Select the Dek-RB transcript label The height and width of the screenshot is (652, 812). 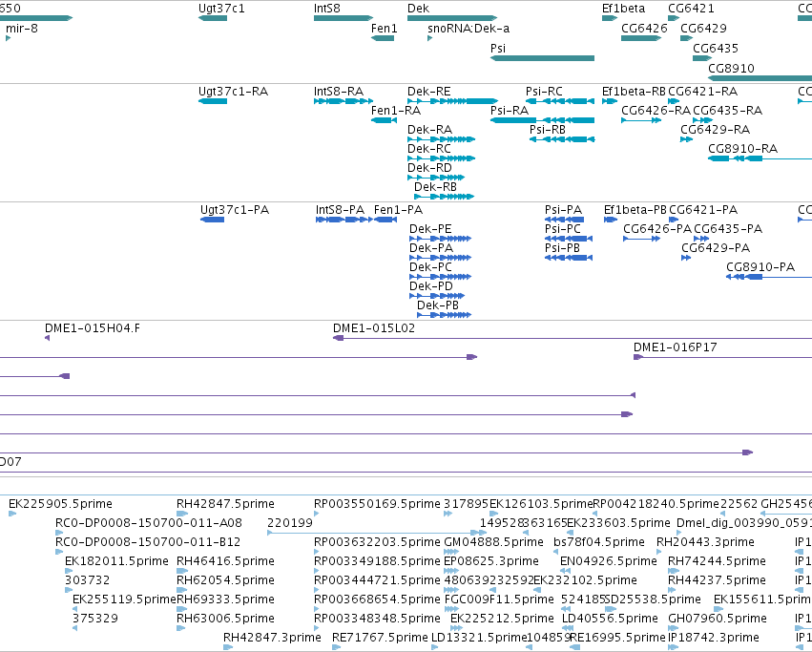pos(435,187)
